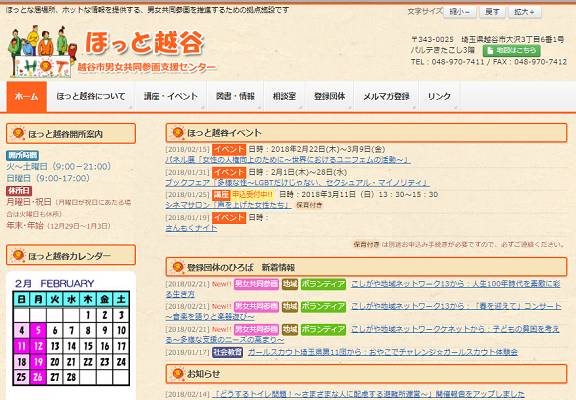The image size is (576, 400).
Task: Select calendar date 5 highlighted magenta
Action: click(38, 331)
